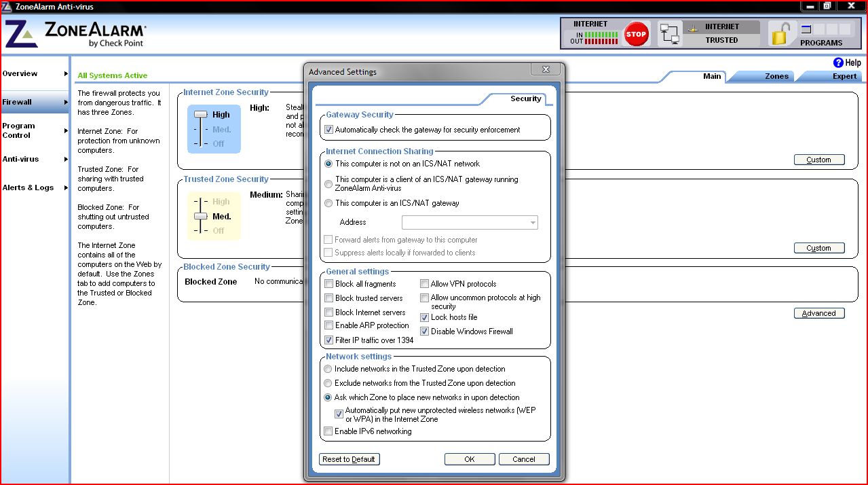Enable Block Internet servers checkbox
The height and width of the screenshot is (485, 868).
click(329, 312)
